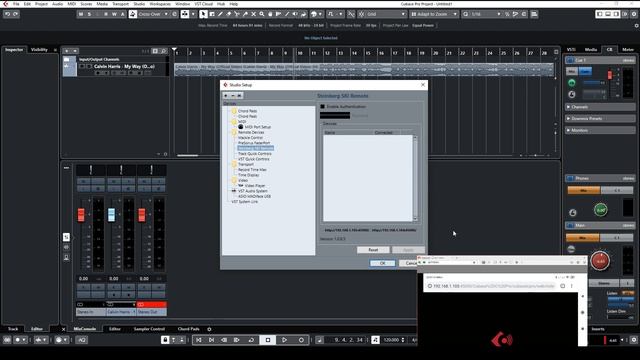The width and height of the screenshot is (640, 360).
Task: Click the Cubase logo in browser window
Action: pyautogui.click(x=502, y=340)
